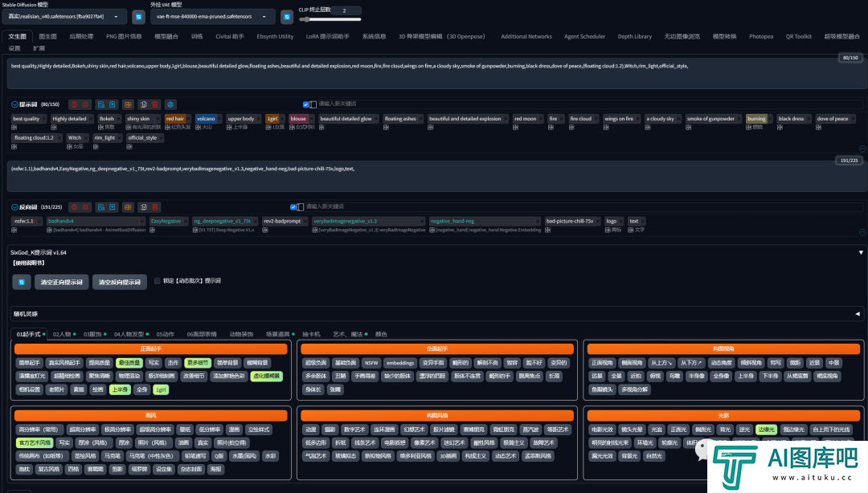
Task: Click the 正面视角 composition button
Action: pos(602,363)
